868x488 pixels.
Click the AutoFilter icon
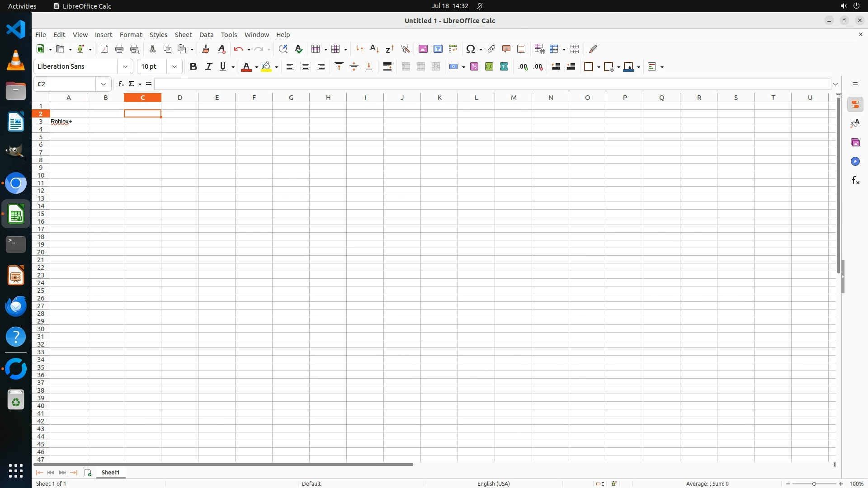(405, 49)
